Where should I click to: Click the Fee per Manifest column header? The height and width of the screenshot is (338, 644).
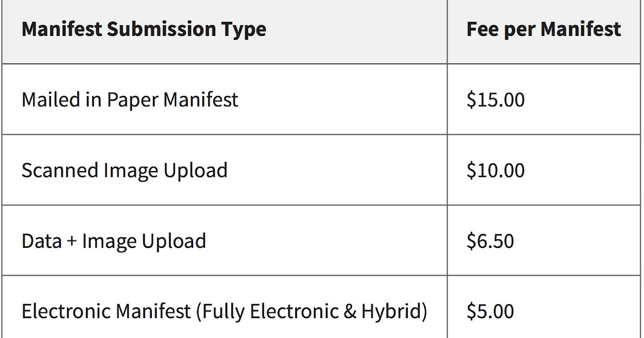[x=544, y=29]
